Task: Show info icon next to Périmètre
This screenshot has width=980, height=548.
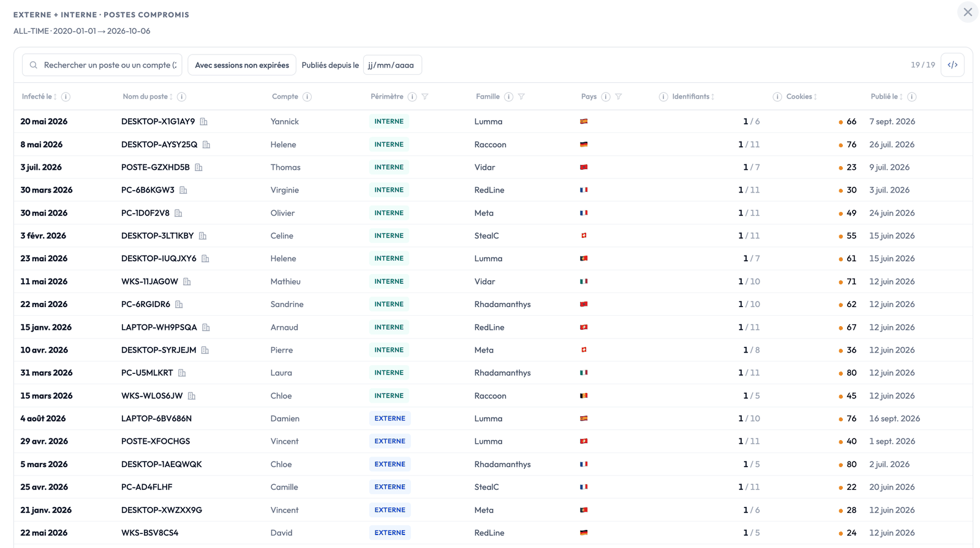Action: (412, 97)
